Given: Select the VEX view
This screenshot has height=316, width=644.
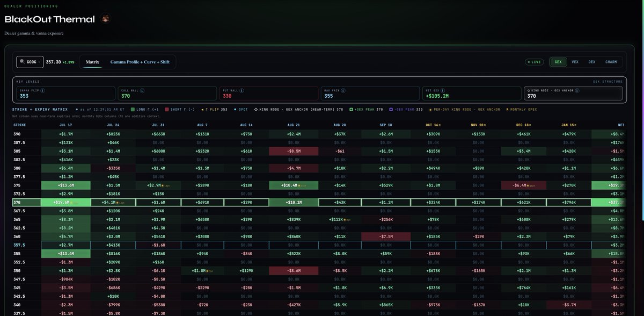Looking at the screenshot, I should click(575, 62).
